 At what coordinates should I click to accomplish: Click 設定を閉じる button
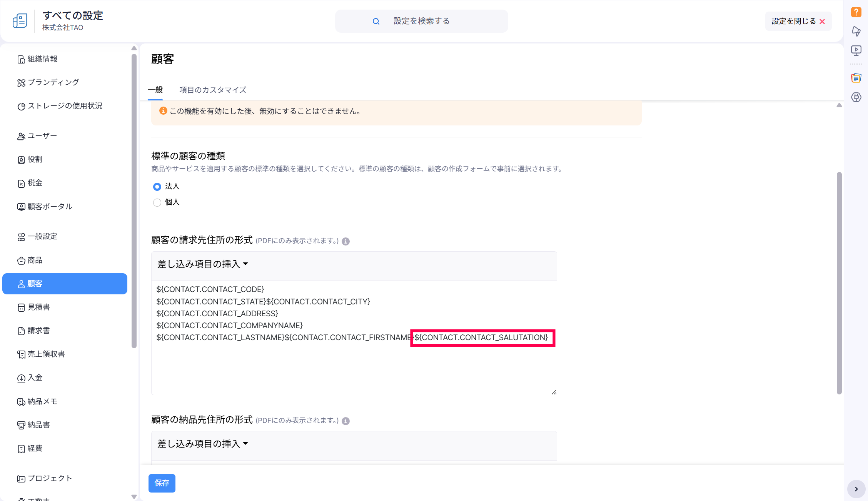[x=798, y=21]
